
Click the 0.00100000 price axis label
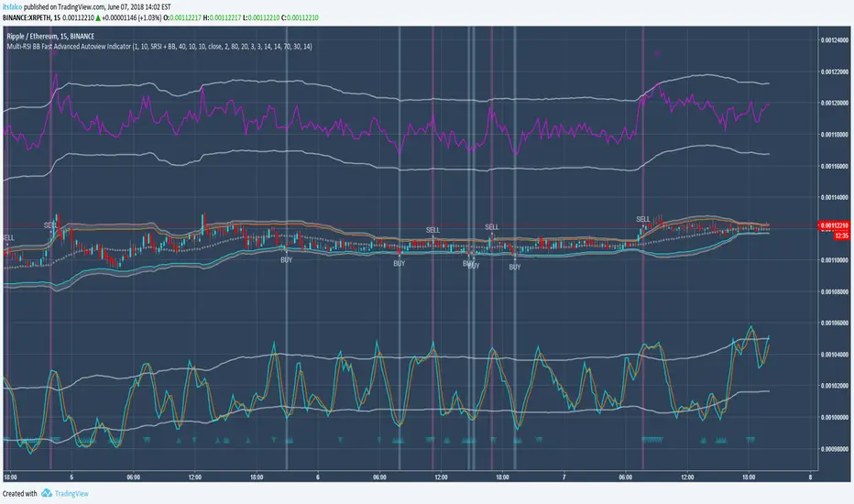[835, 417]
